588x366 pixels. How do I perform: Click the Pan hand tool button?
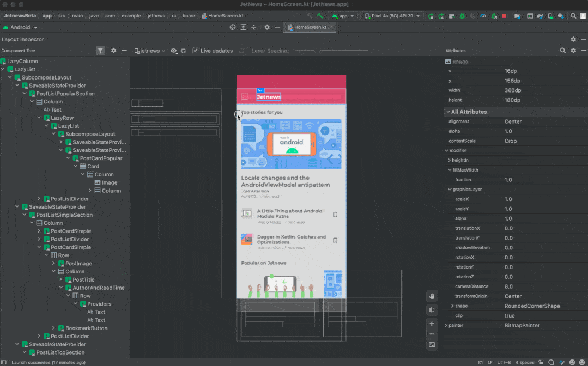[432, 296]
